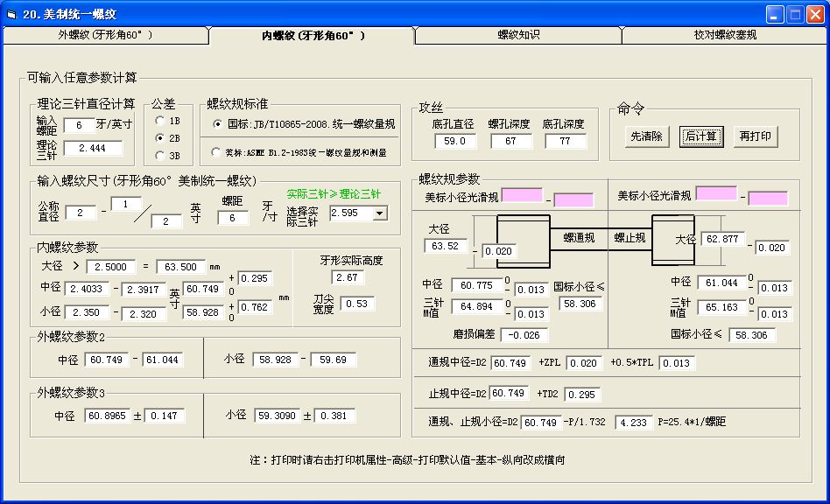This screenshot has width=830, height=504.
Task: Click the 刀尖宽度 field 0.53
Action: (356, 304)
